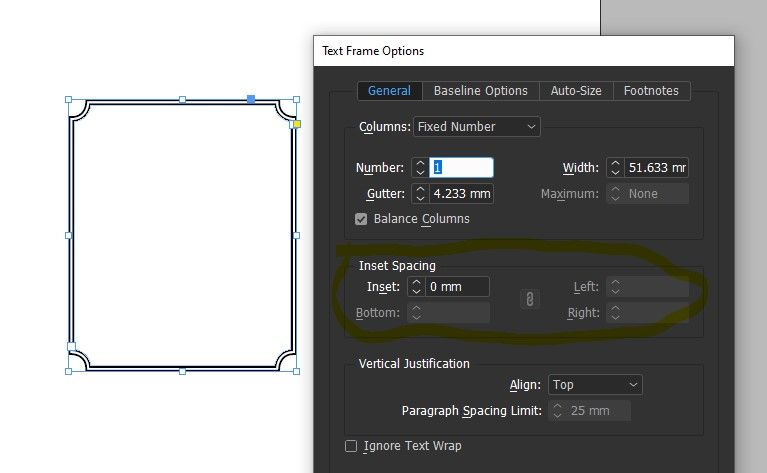Image resolution: width=767 pixels, height=473 pixels.
Task: Open the Baseline Options tab
Action: (x=480, y=91)
